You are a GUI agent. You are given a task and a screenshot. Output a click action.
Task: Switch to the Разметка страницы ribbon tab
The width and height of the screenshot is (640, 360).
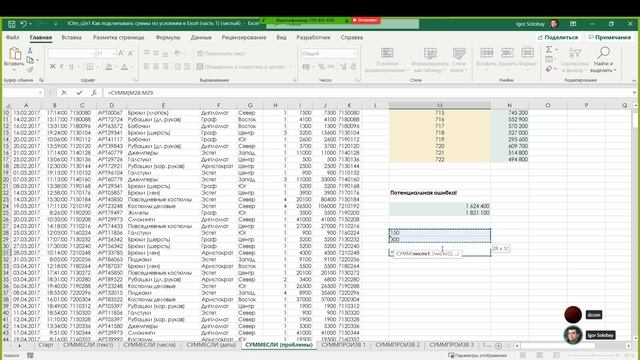[118, 37]
